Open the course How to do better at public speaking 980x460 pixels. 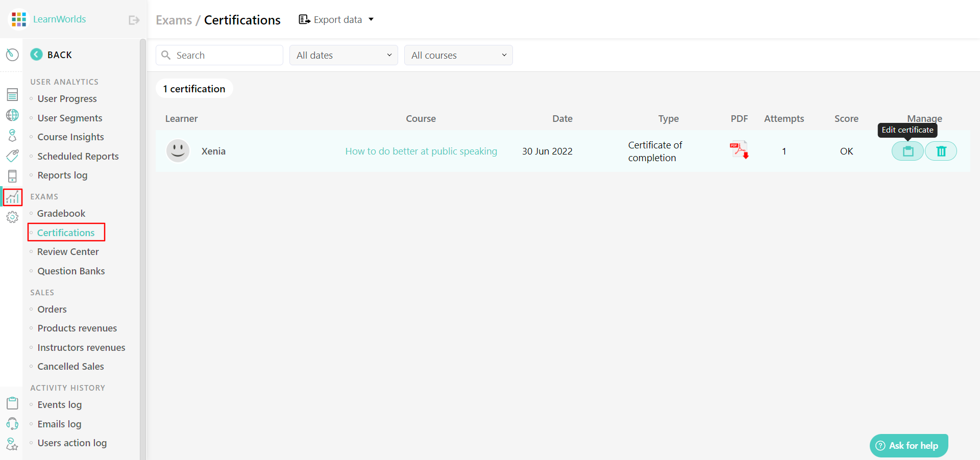421,151
